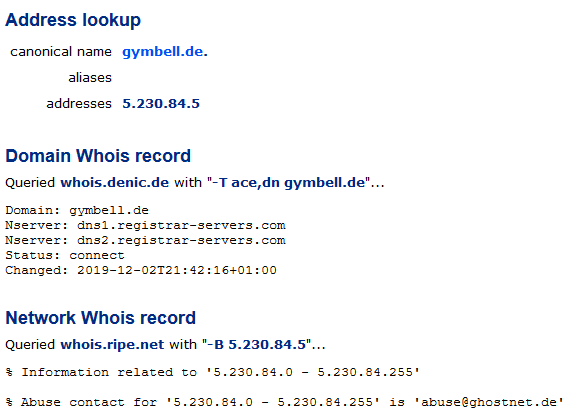Click the Address lookup heading

[x=73, y=20]
